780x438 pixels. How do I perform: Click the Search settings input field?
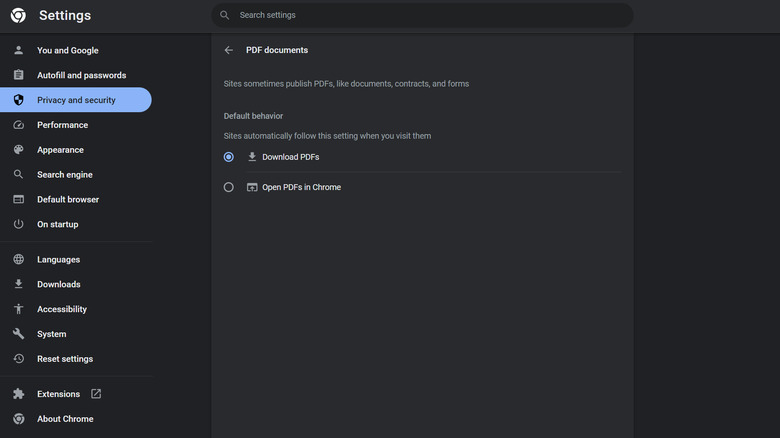click(430, 15)
